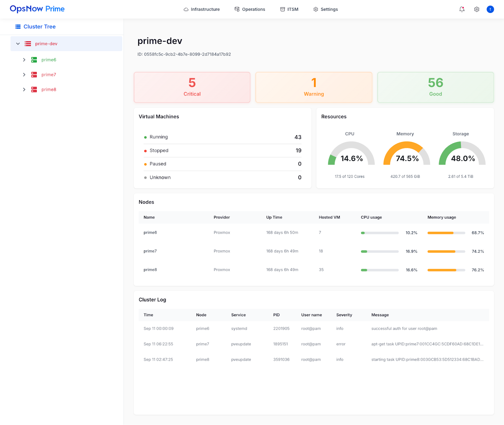Screen dimensions: 504x425
Task: Open the Operations menu
Action: tap(250, 9)
